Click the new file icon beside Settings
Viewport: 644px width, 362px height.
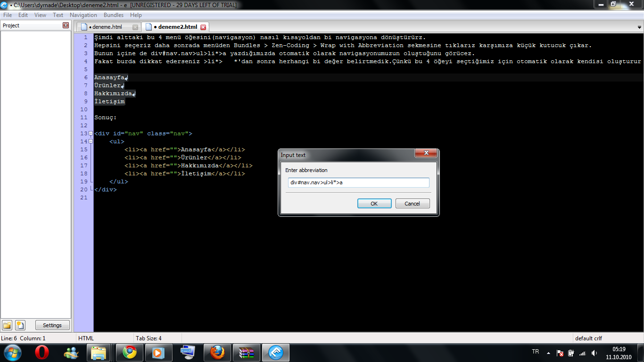[20, 325]
